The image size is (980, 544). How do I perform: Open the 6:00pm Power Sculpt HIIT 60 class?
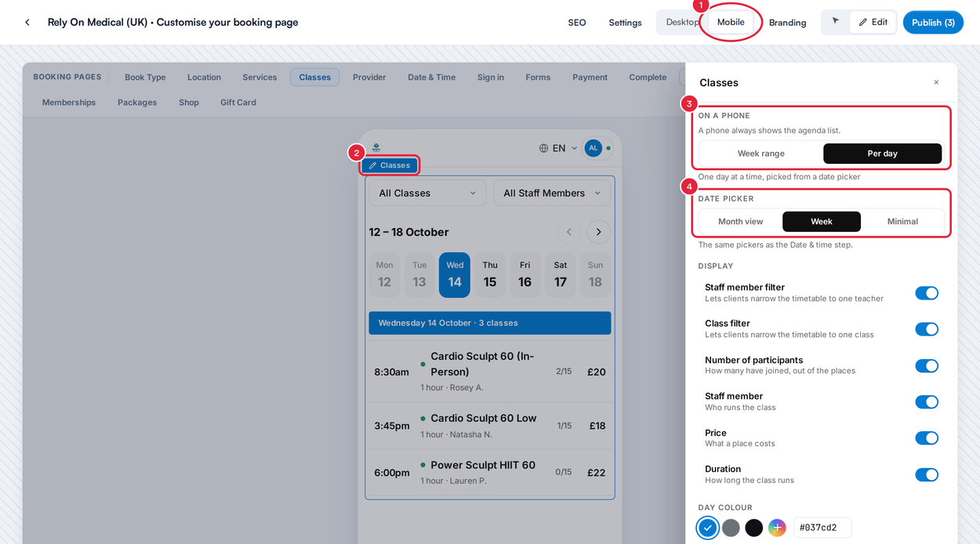[x=490, y=472]
